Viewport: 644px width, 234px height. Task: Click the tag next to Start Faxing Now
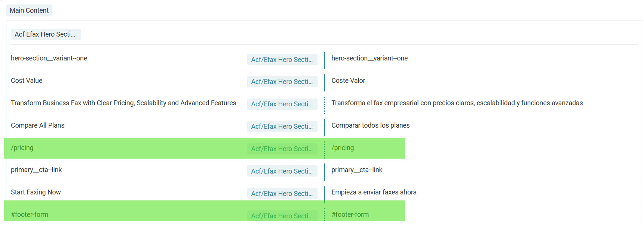282,194
